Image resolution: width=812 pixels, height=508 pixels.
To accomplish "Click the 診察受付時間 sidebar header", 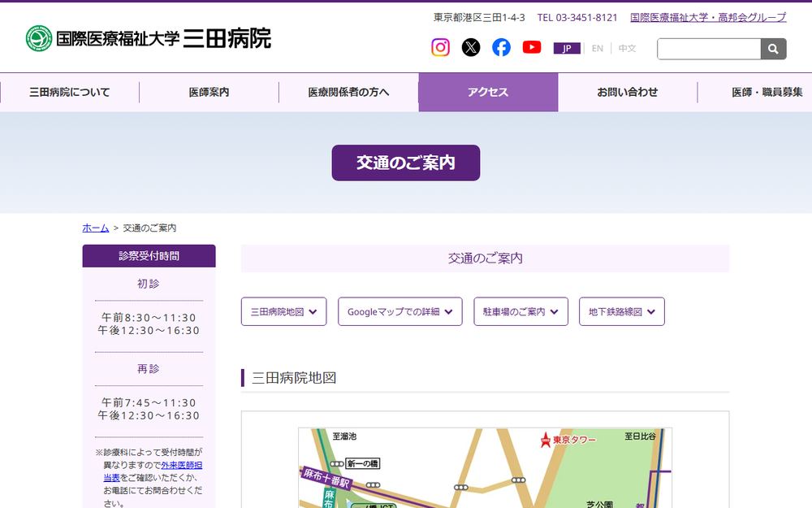I will click(149, 256).
